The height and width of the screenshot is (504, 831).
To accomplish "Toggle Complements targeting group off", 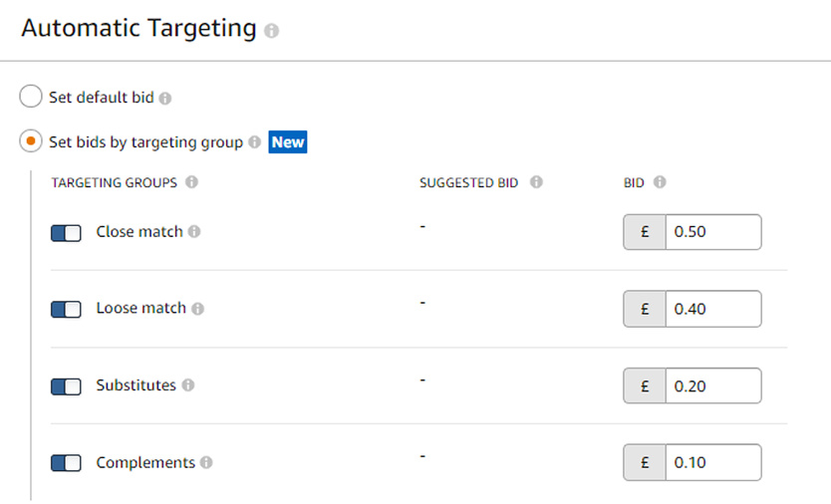I will click(66, 462).
